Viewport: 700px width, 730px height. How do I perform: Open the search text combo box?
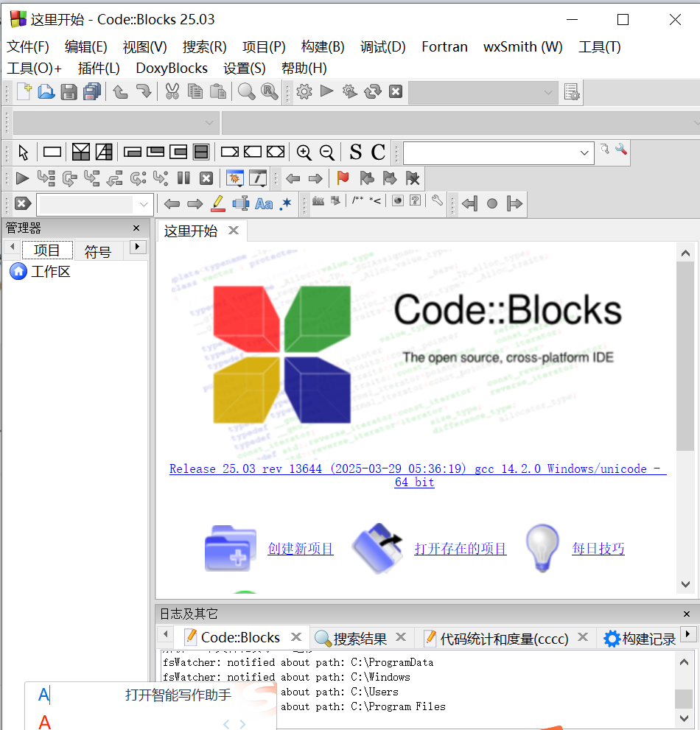click(498, 152)
